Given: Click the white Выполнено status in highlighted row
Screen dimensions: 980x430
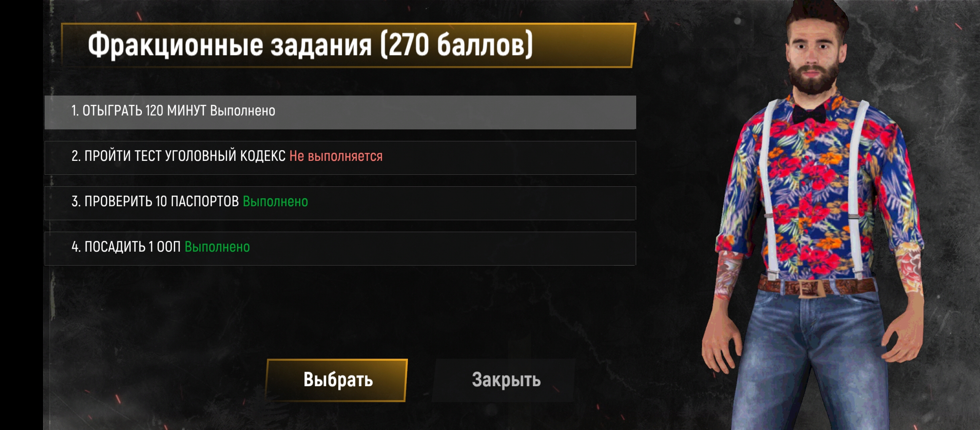Looking at the screenshot, I should coord(243,111).
